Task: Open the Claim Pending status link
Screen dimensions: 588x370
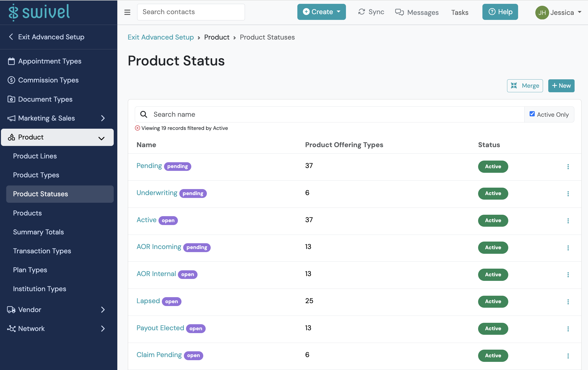Action: click(x=159, y=355)
